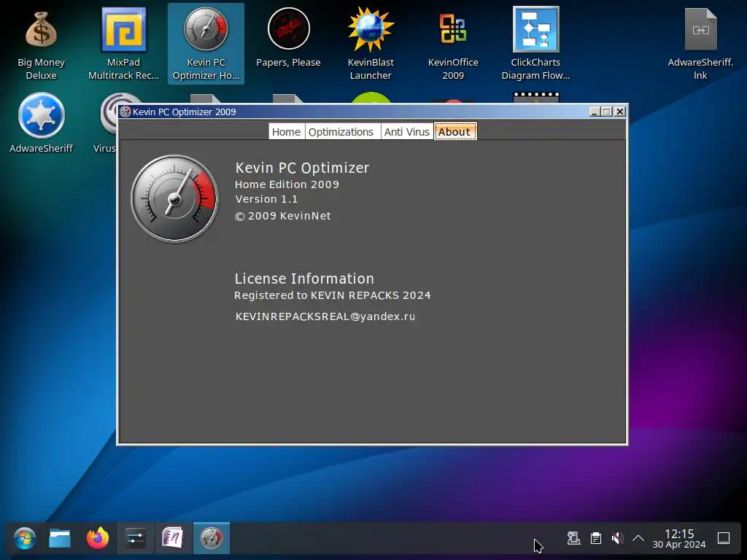Expand hidden system tray icons arrow
This screenshot has height=560, width=747.
tap(638, 539)
